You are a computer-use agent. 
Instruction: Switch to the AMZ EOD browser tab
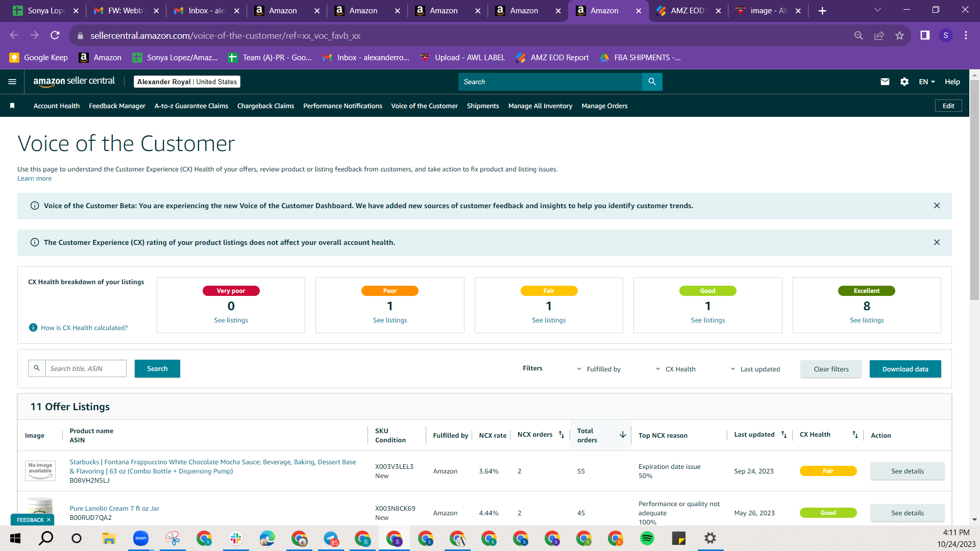[x=688, y=11]
